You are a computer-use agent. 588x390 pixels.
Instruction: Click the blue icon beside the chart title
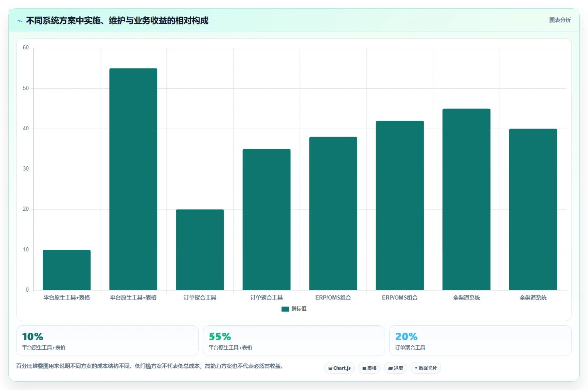(x=20, y=21)
